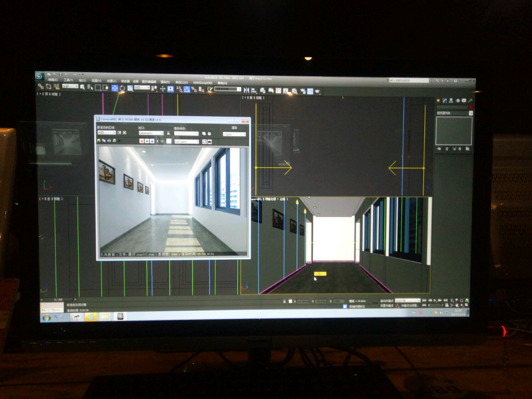Click the Modify tab in command panel

tap(444, 101)
